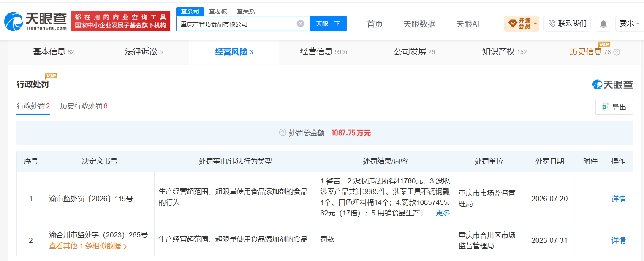
Task: Switch to the 查老板 search mode
Action: pyautogui.click(x=218, y=11)
